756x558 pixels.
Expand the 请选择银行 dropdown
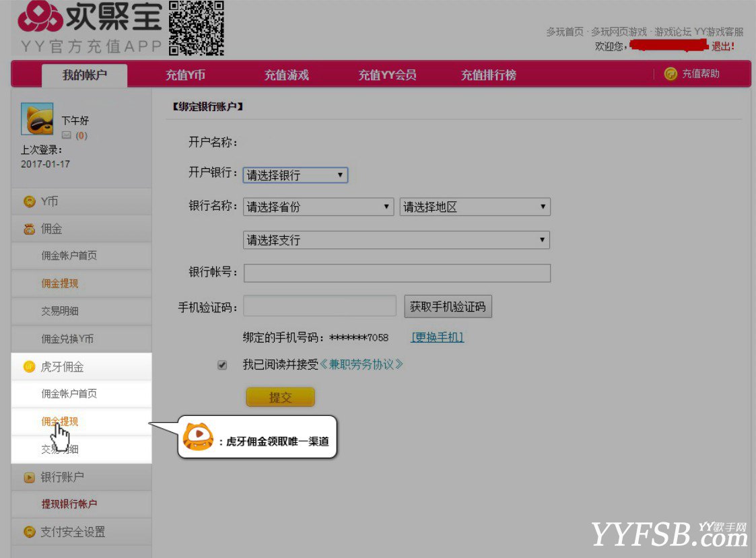[x=295, y=174]
